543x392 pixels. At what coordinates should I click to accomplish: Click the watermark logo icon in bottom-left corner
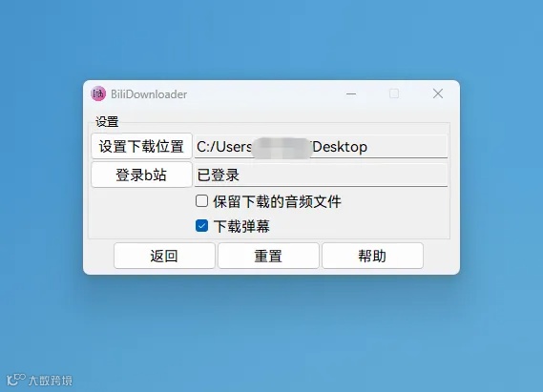tap(16, 380)
